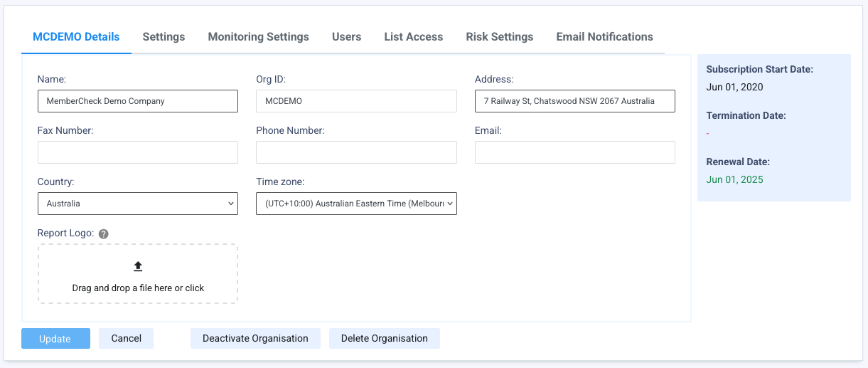Click into the Address text field
This screenshot has height=368, width=868.
[574, 101]
